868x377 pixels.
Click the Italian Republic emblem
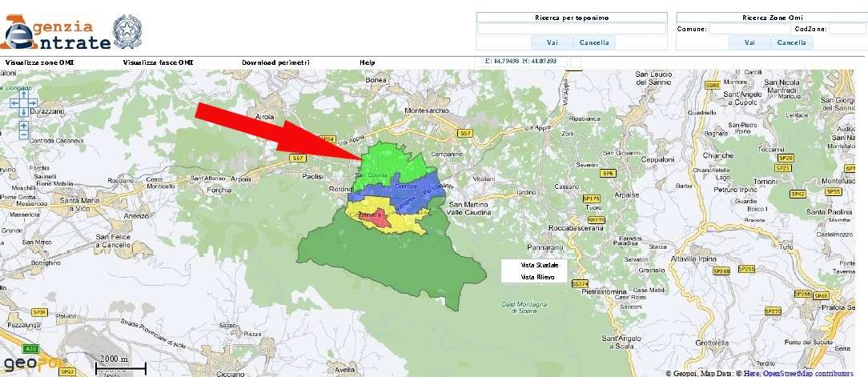click(126, 30)
